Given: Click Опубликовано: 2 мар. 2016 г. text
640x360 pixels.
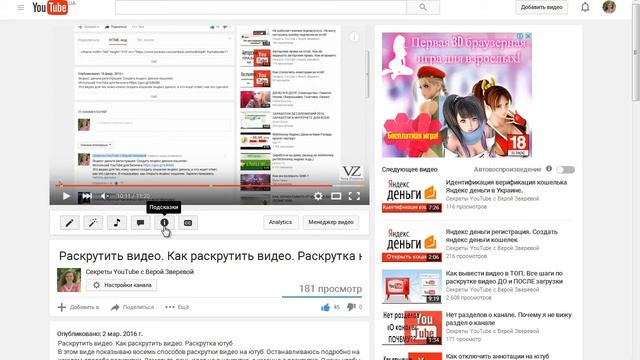Looking at the screenshot, I should 100,334.
